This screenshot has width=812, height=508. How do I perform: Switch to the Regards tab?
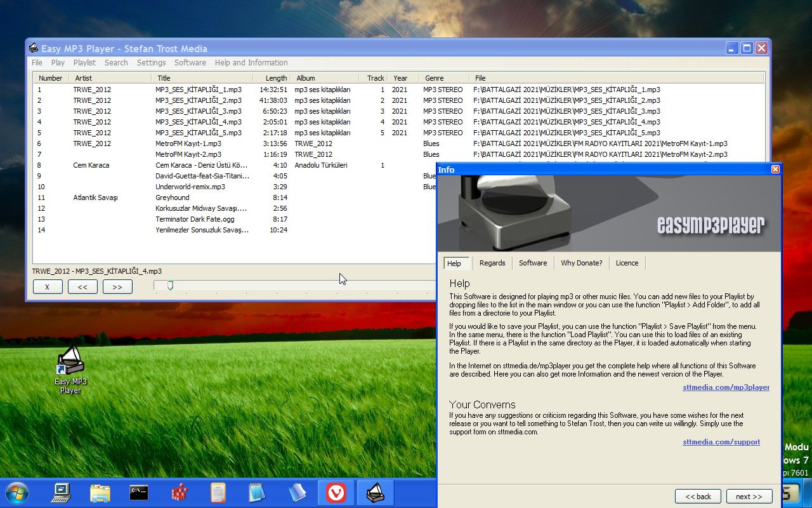pyautogui.click(x=492, y=263)
